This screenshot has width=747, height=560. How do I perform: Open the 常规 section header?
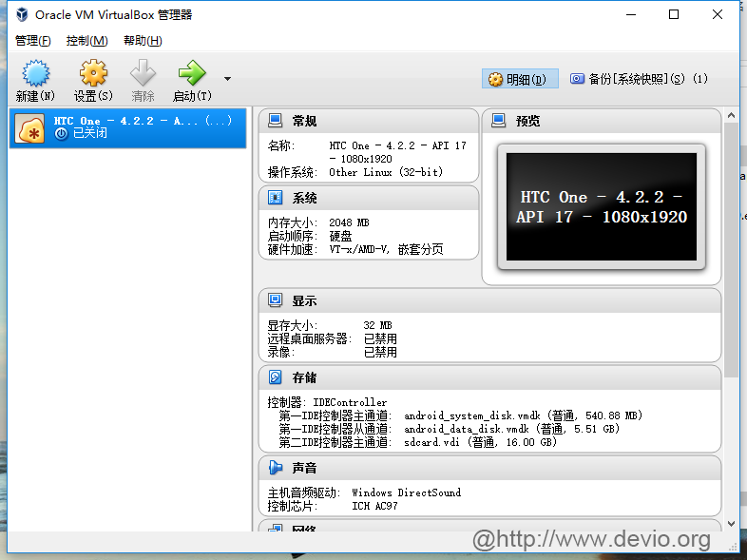pyautogui.click(x=369, y=121)
